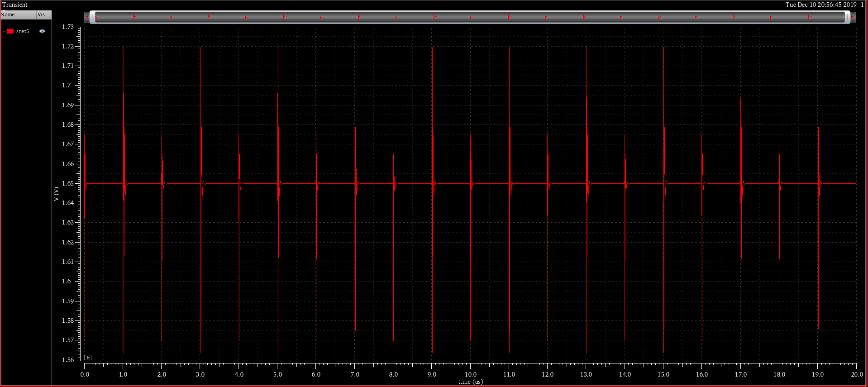
Task: Select the V (V) y-axis label
Action: [56, 194]
